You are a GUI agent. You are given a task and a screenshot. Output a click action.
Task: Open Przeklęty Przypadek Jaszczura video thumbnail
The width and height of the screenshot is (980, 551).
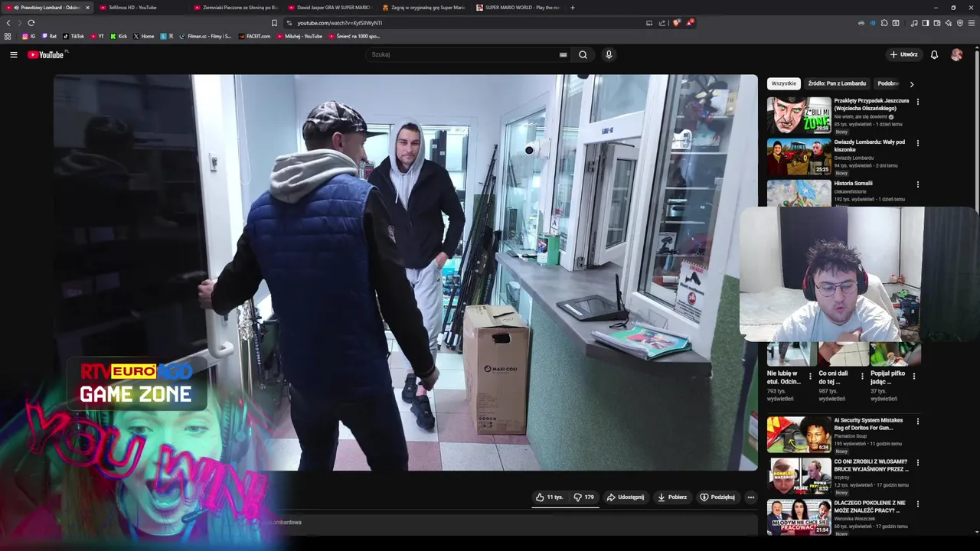799,115
